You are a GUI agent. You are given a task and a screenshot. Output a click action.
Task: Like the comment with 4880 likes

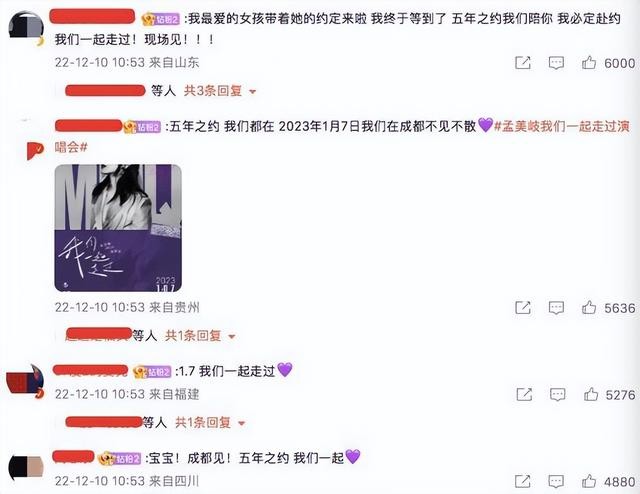(x=589, y=481)
